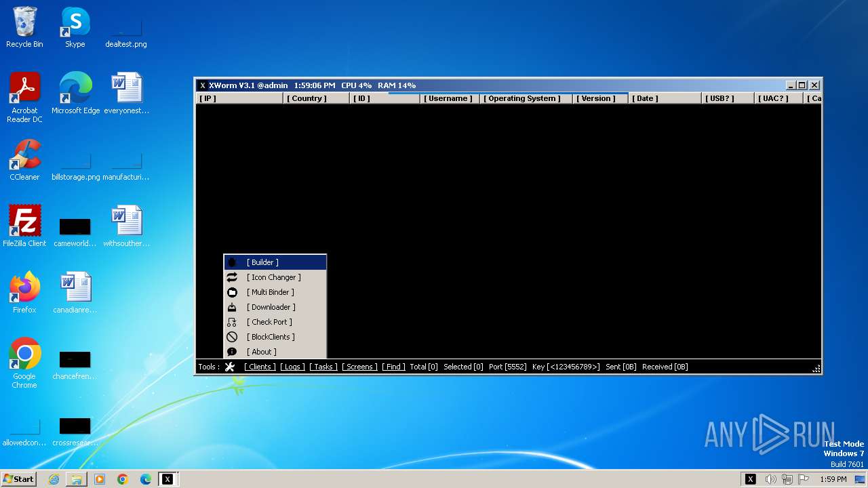Open the Screens view
868x488 pixels.
[x=359, y=367]
